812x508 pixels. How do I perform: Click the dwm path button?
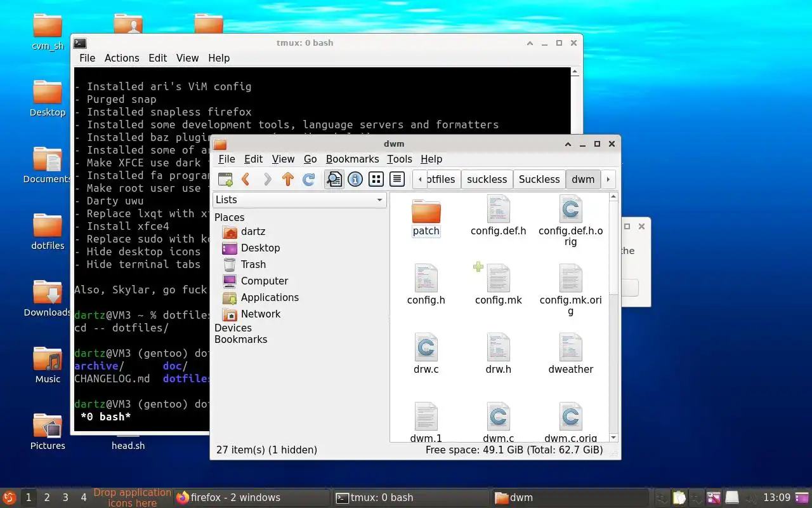coord(583,179)
